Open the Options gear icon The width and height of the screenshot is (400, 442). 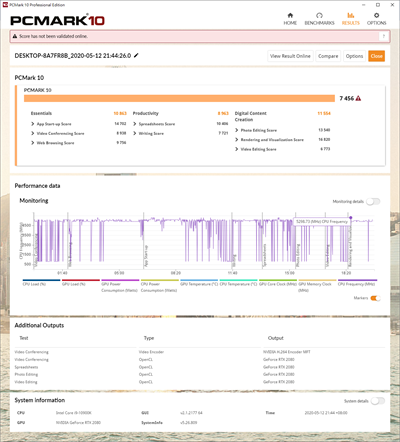pos(376,15)
